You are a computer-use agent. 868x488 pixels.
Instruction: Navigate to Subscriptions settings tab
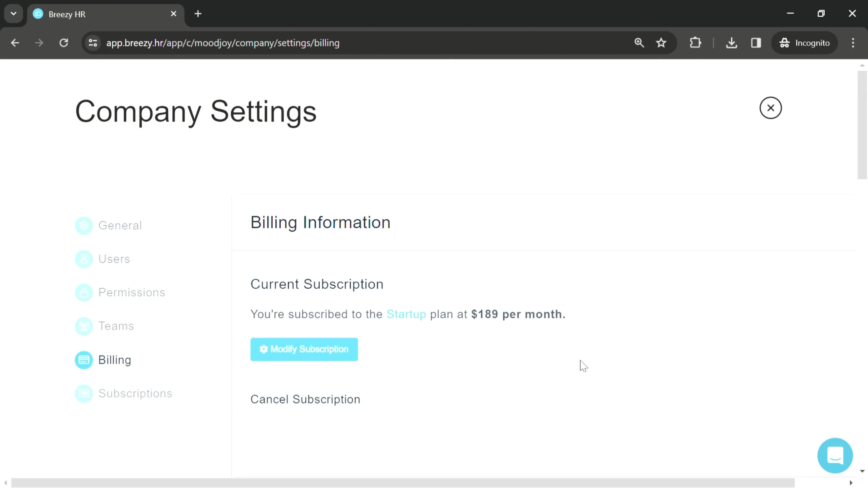[135, 393]
